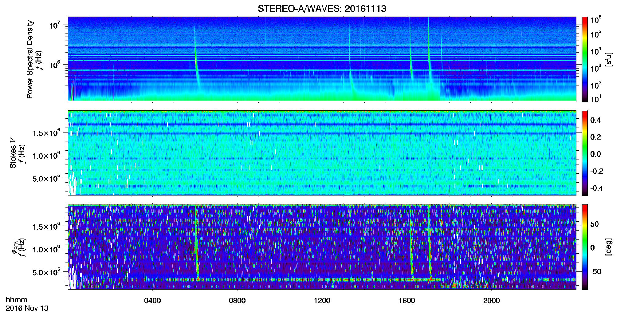The width and height of the screenshot is (644, 332).
Task: Click the 10^4 tick on the sfu color bar
Action: coord(596,51)
